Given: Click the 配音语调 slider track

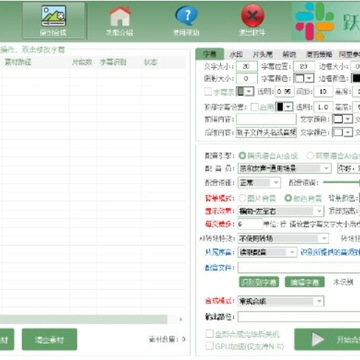Looking at the screenshot, I should pos(341,182).
